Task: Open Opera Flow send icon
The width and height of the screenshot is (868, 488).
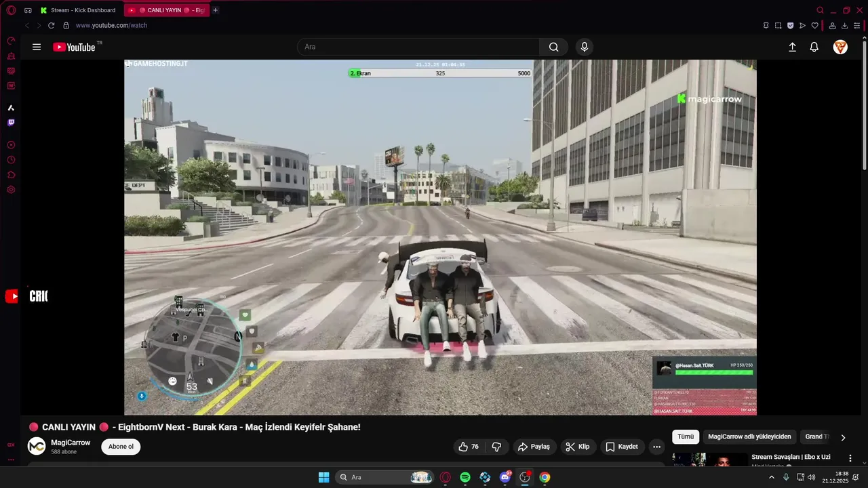Action: 802,25
